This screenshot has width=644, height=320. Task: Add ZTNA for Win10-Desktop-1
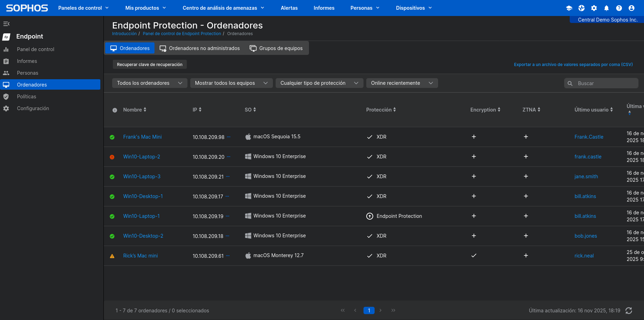pos(526,196)
